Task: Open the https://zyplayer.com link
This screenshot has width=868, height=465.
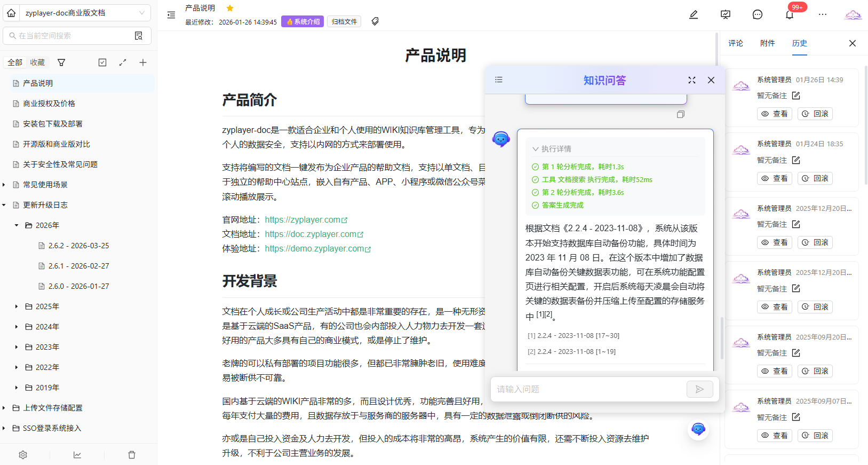Action: click(x=306, y=220)
